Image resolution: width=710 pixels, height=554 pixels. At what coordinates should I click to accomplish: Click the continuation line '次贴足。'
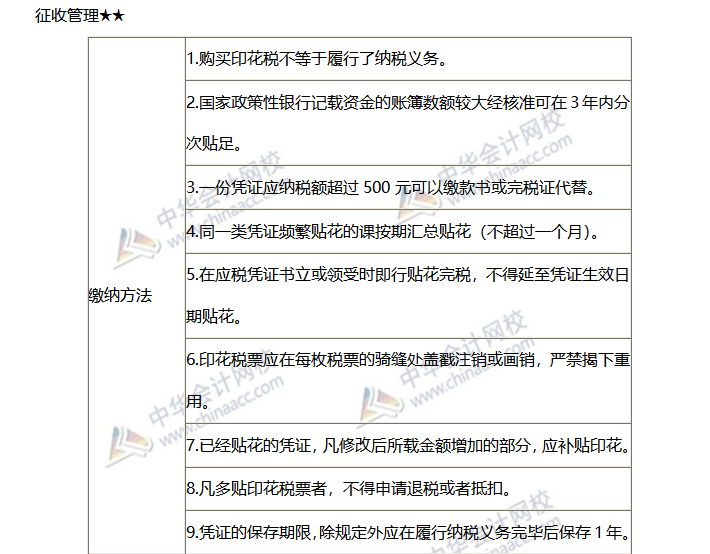(213, 145)
